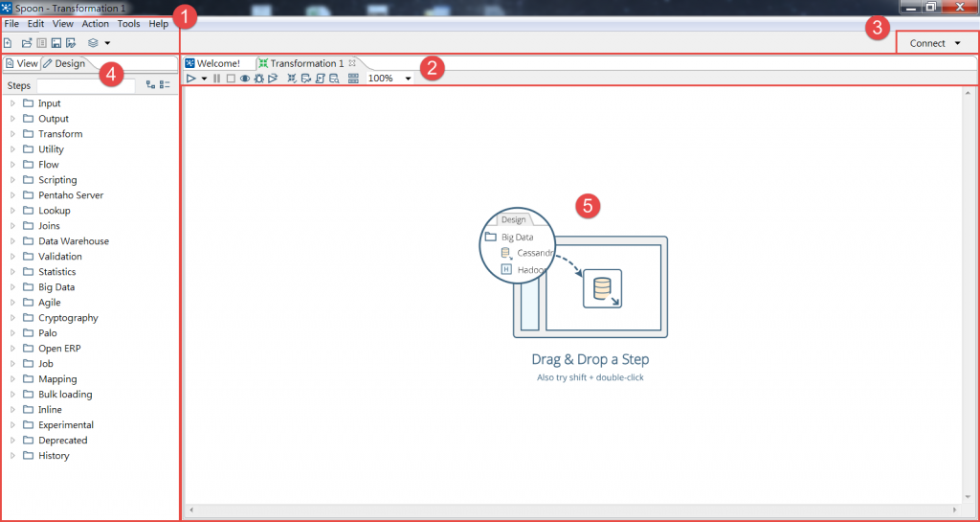Select the Deprecated folder

tap(55, 440)
